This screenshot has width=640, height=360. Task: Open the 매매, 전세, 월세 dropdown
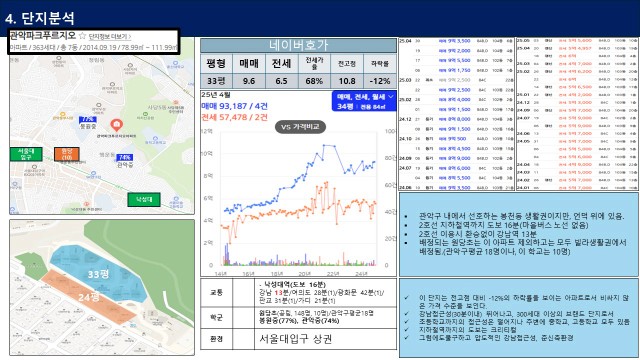click(364, 101)
